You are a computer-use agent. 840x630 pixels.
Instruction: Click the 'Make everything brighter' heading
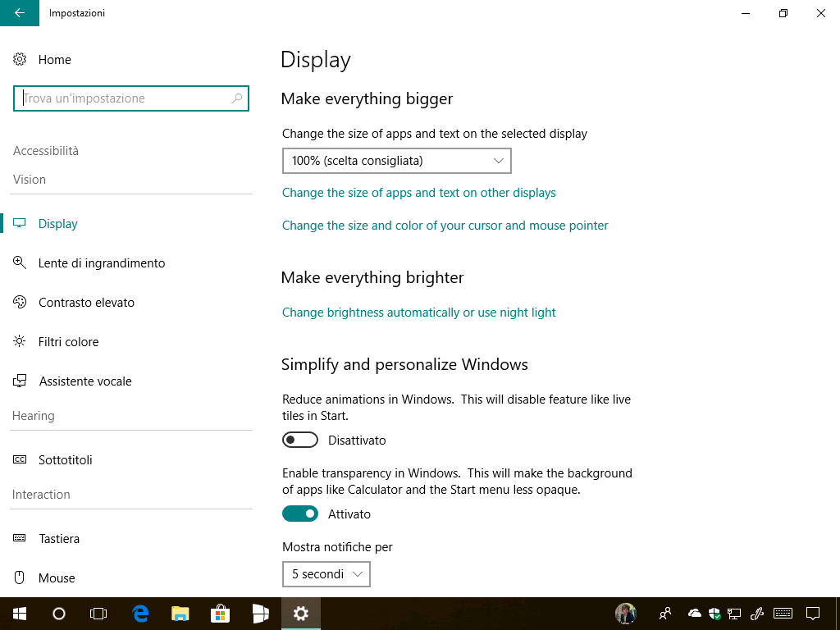[x=372, y=278]
